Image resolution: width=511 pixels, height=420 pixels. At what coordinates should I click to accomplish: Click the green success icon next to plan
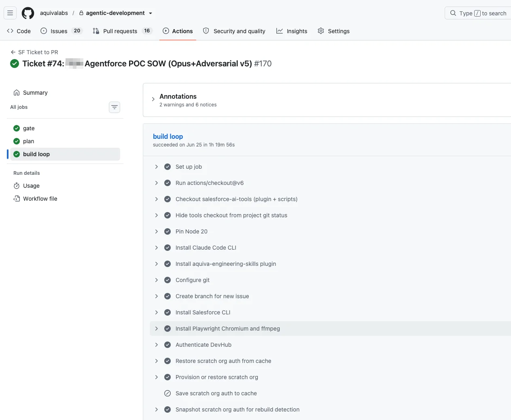[x=17, y=141]
